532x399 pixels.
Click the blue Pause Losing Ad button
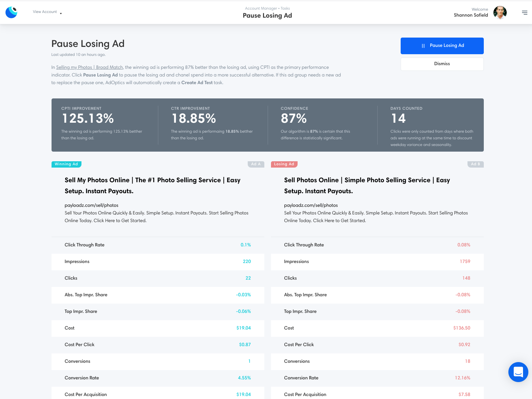pyautogui.click(x=442, y=46)
